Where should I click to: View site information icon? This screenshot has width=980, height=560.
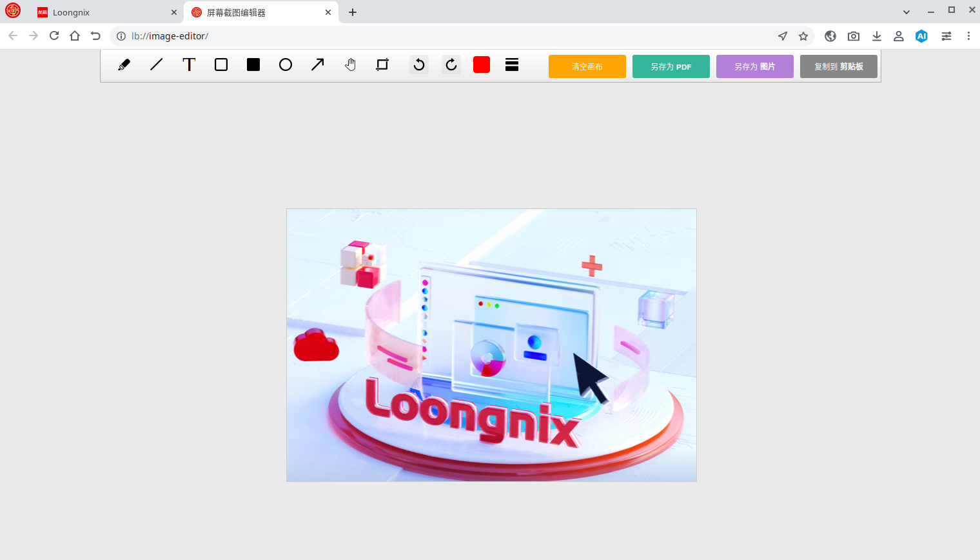[121, 36]
